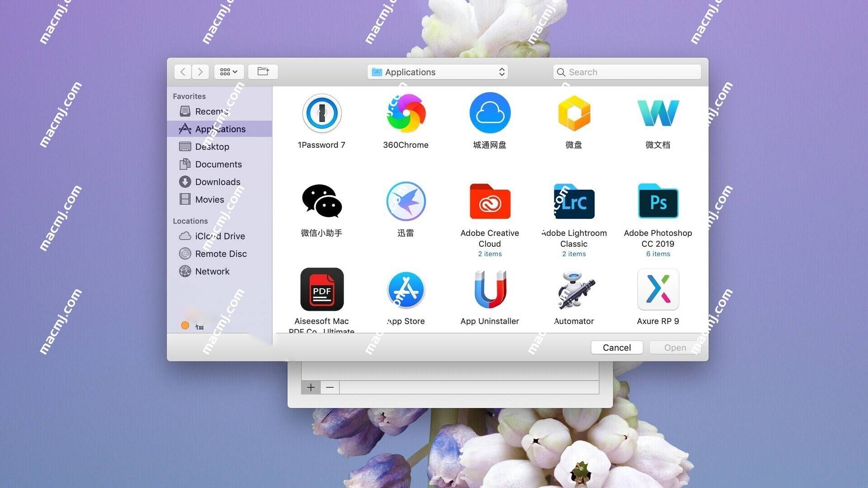This screenshot has width=868, height=488.
Task: Click the "6 items" text under Photoshop CC 2019
Action: [x=658, y=254]
